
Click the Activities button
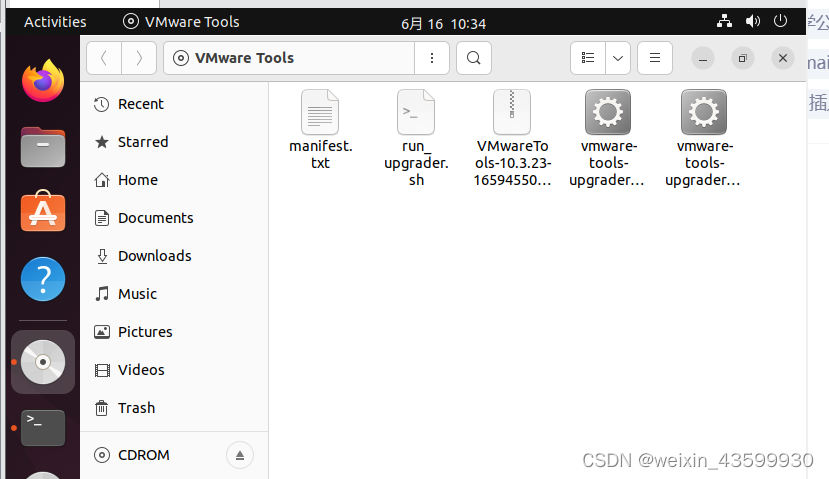[55, 22]
